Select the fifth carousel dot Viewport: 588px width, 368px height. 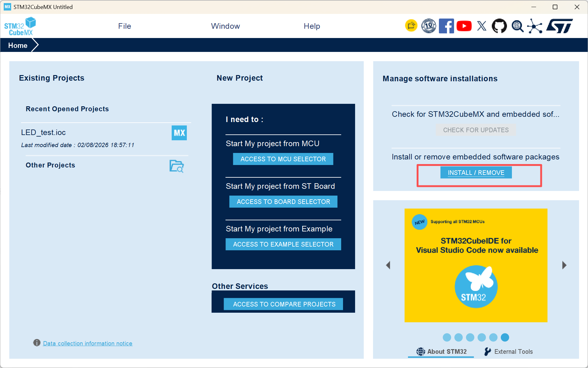(493, 337)
